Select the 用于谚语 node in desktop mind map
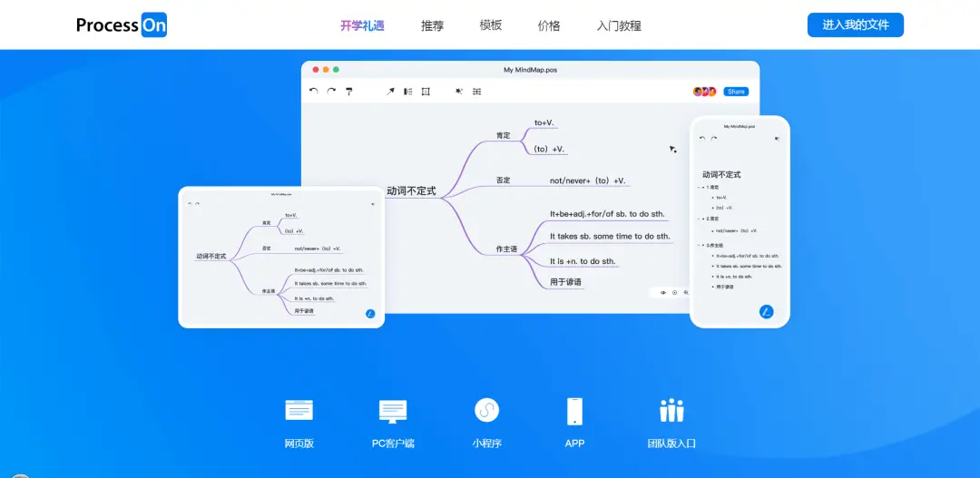Viewport: 980px width, 478px height. (x=565, y=282)
